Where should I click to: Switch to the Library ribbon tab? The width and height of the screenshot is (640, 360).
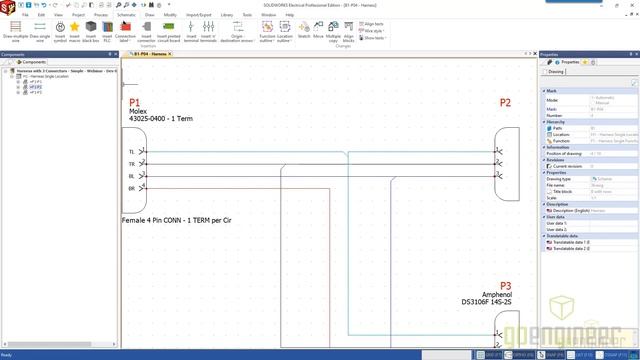pos(227,15)
